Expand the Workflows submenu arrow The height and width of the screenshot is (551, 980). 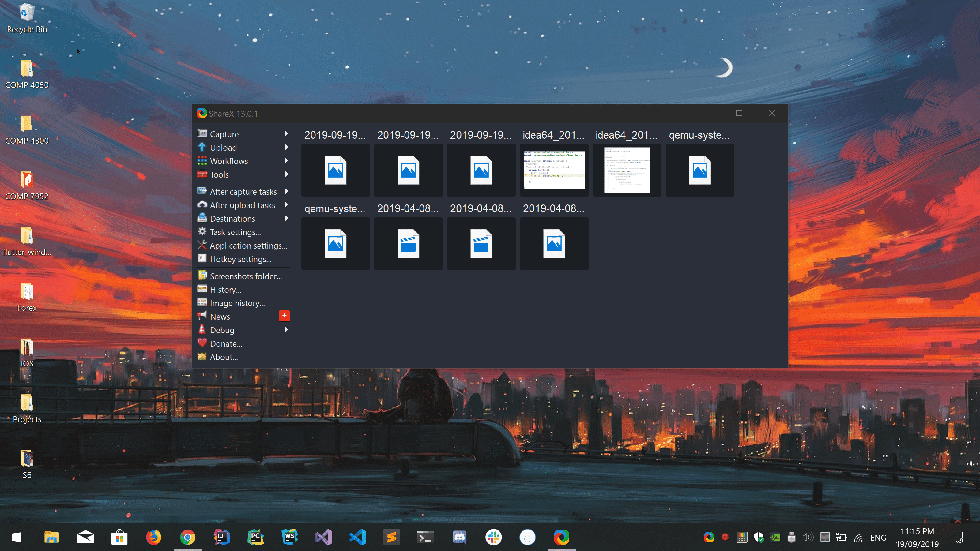point(286,161)
